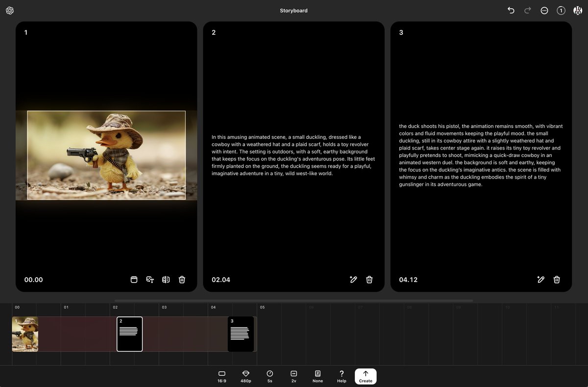This screenshot has width=588, height=387.
Task: Click the 04.12 timestamp on card 3
Action: click(408, 280)
